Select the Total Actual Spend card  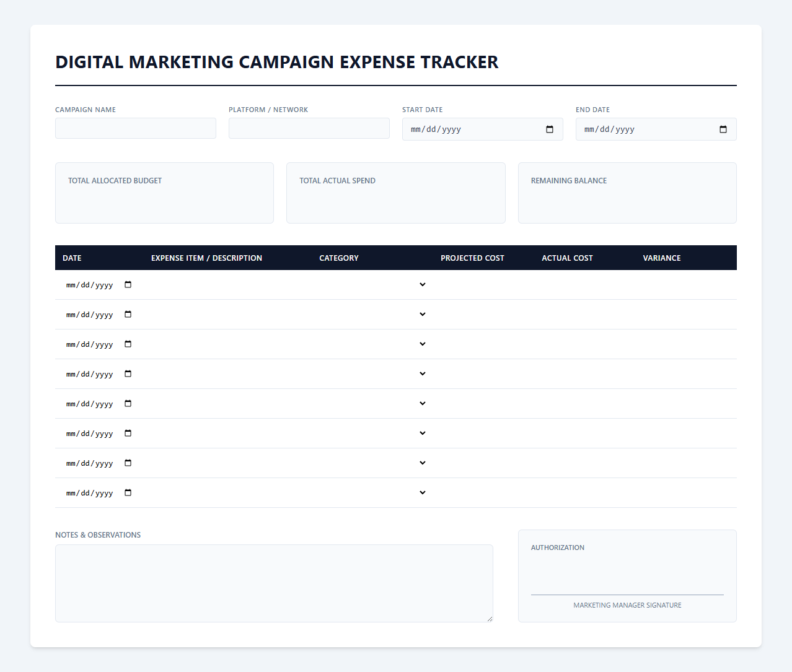click(x=396, y=193)
